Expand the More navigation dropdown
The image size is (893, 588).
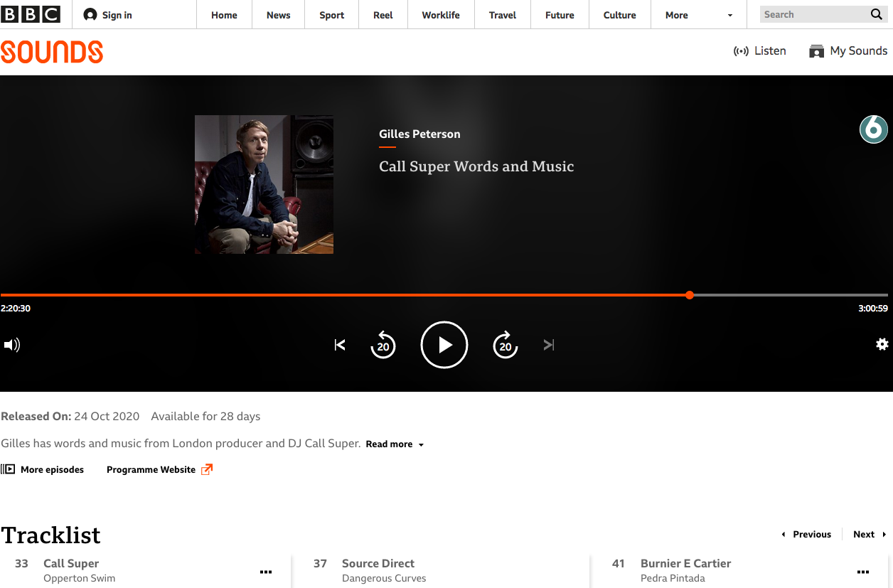pyautogui.click(x=698, y=15)
